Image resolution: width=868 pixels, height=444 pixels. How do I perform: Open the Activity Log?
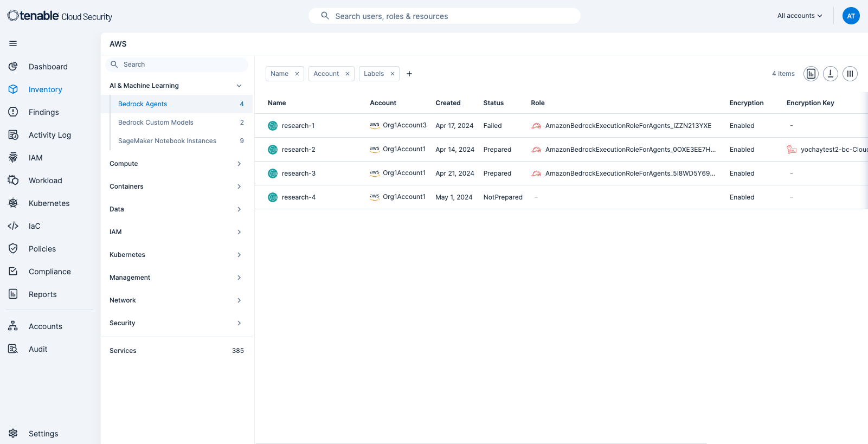[x=49, y=135]
